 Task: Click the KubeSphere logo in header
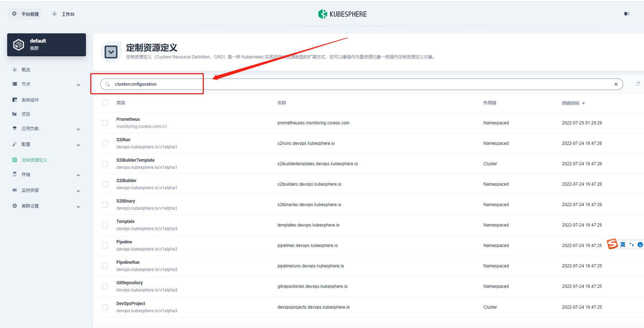pos(342,14)
